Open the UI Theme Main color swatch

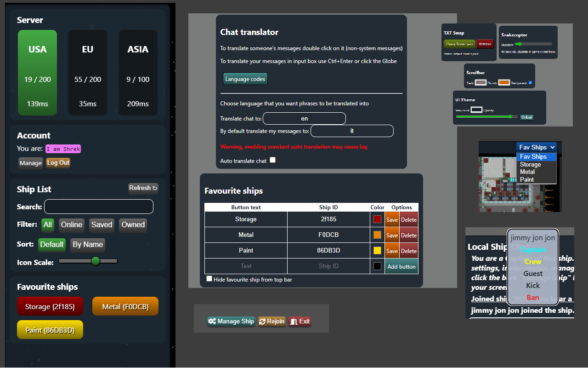tap(477, 110)
